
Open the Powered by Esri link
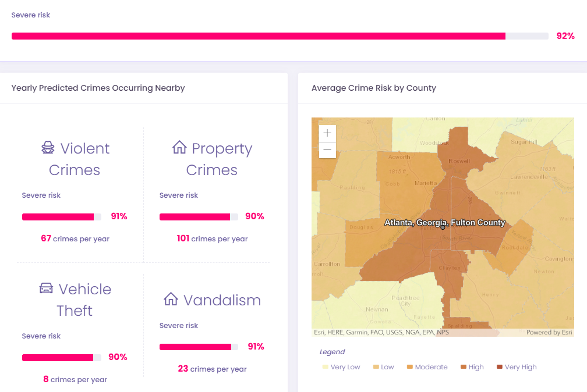(549, 332)
